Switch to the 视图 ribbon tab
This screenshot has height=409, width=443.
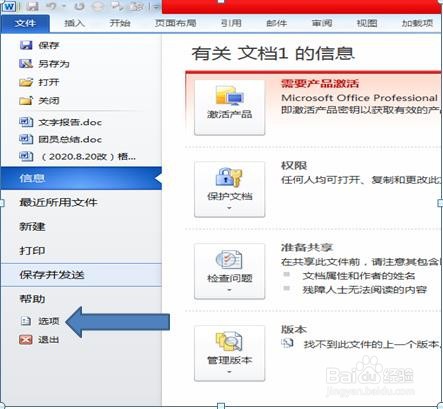coord(367,23)
